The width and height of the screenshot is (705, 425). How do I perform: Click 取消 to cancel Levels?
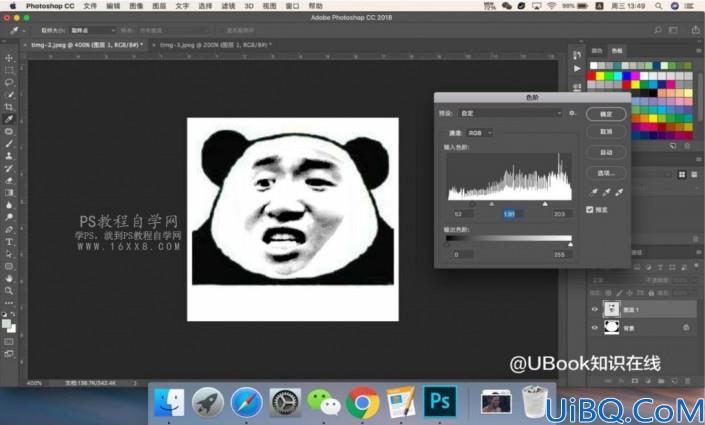coord(606,131)
